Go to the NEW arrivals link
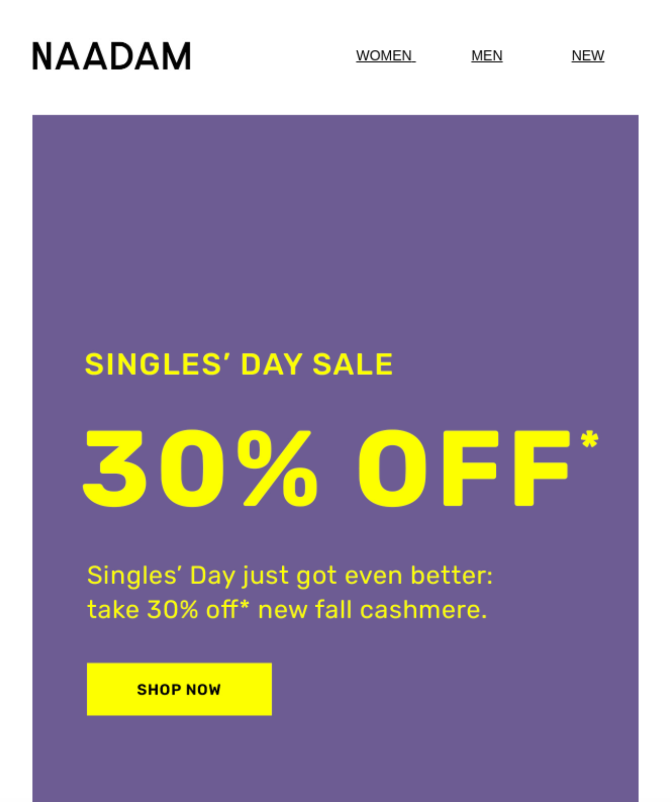 click(x=588, y=56)
